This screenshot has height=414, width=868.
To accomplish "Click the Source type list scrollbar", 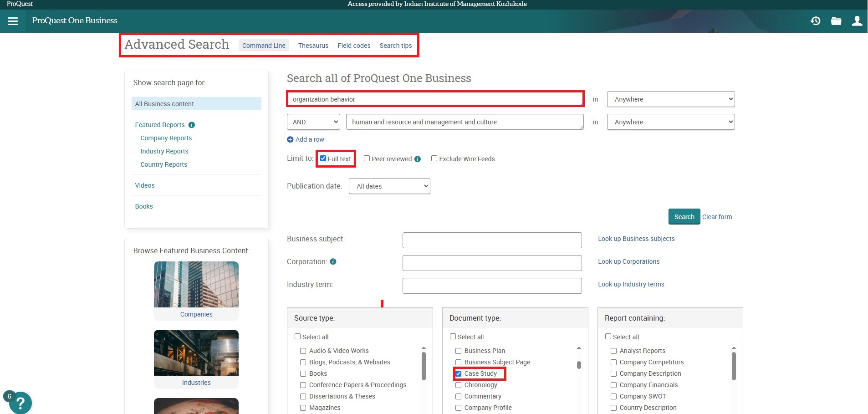I will 424,366.
